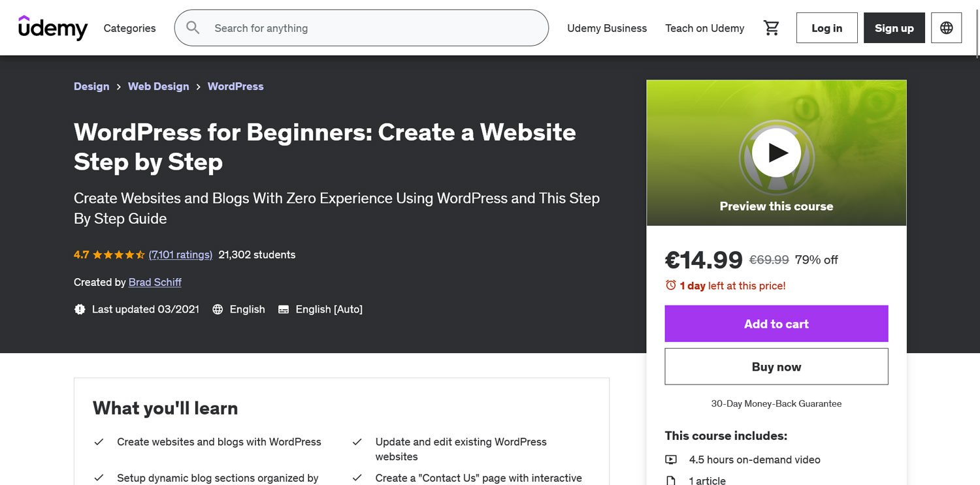980x485 pixels.
Task: Click the alarm clock price timer icon
Action: pos(670,285)
